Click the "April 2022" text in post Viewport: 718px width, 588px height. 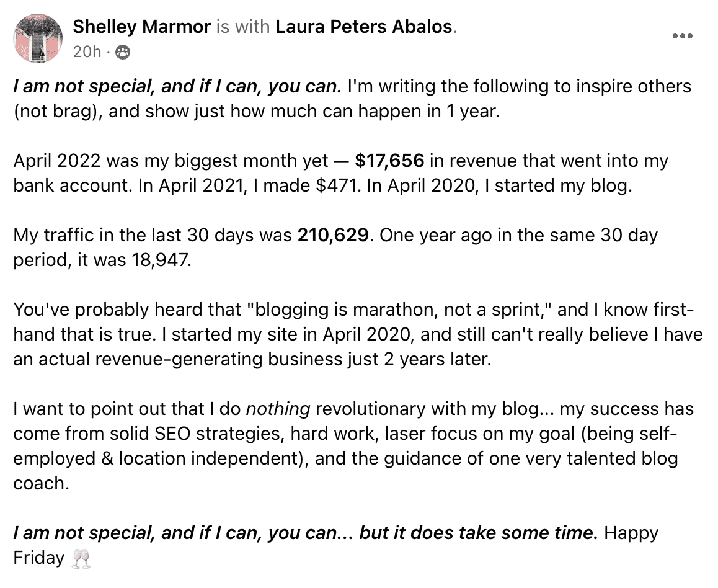(57, 161)
